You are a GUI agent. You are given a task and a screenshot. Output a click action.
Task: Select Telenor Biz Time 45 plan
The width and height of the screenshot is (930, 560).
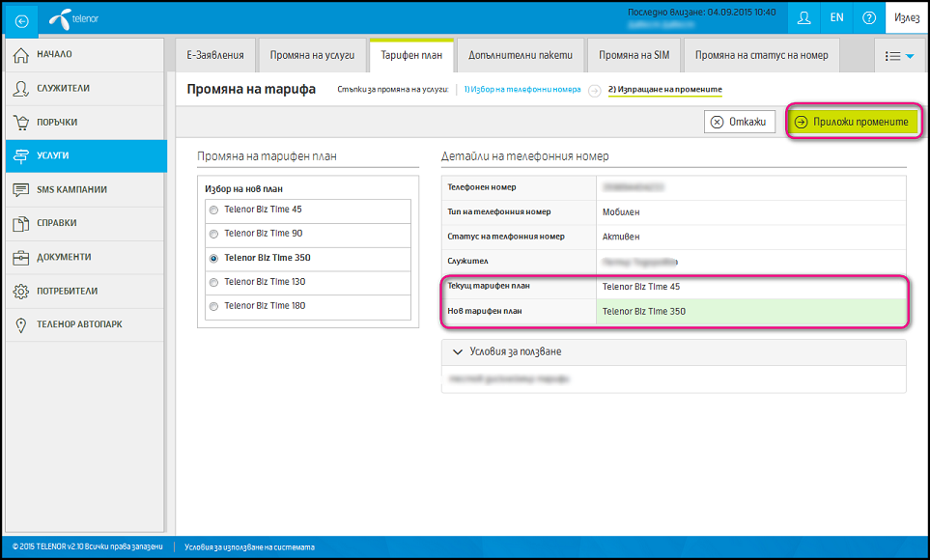point(213,210)
